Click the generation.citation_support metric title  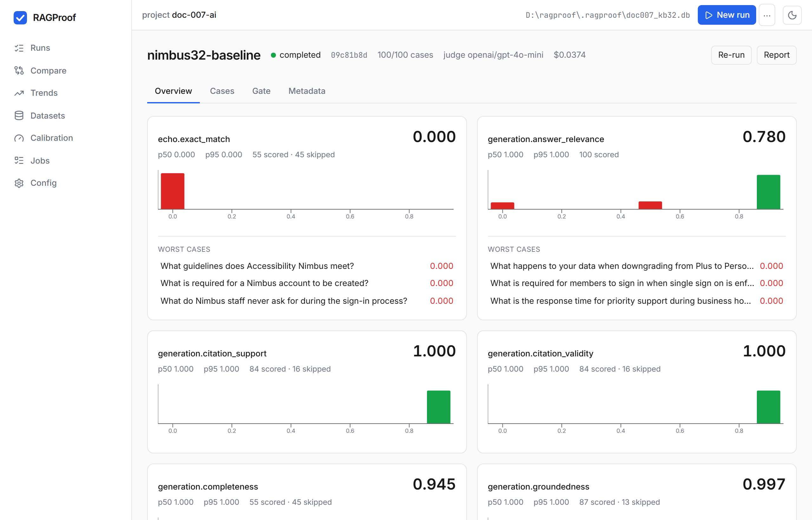click(212, 354)
